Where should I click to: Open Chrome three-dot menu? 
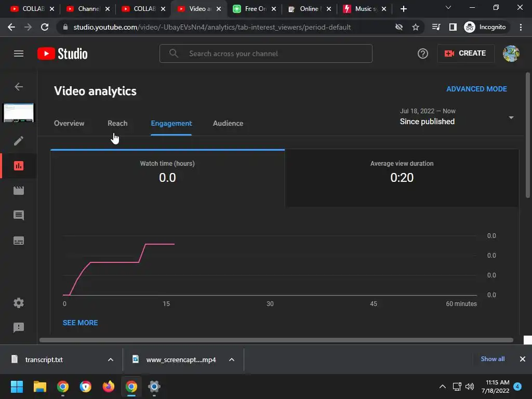tap(521, 27)
